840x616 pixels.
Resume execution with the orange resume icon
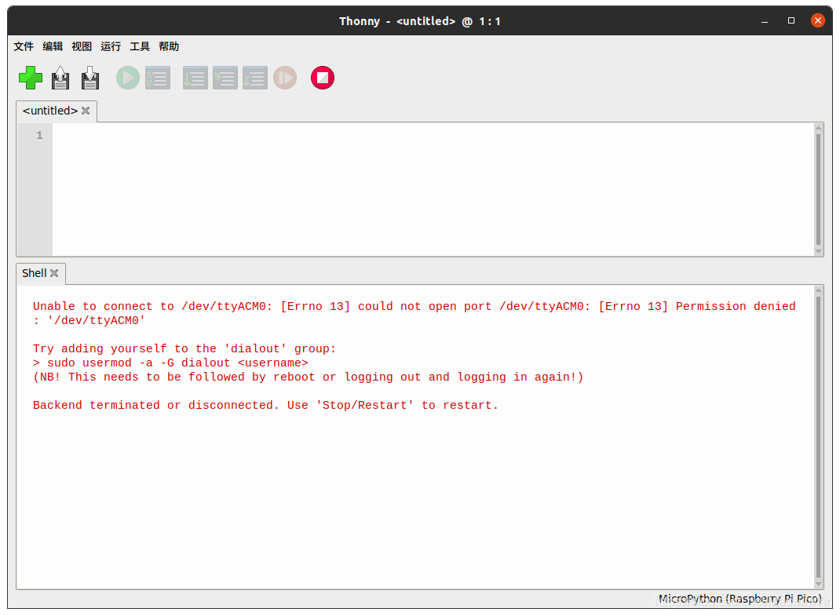click(285, 78)
